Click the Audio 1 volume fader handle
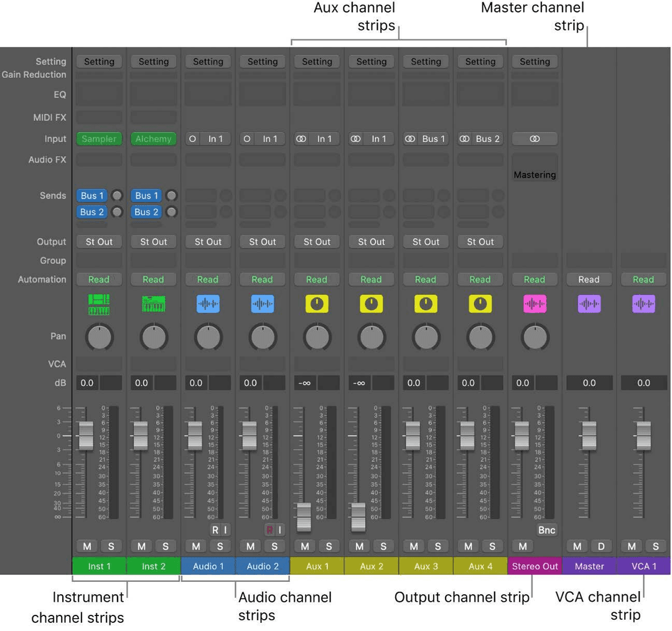Viewport: 672px width, 631px height. [x=195, y=436]
